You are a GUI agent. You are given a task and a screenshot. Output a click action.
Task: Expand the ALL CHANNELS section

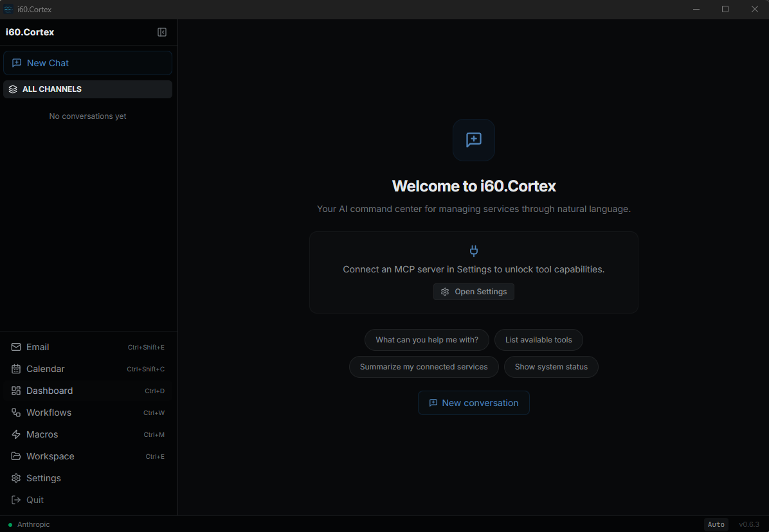[x=87, y=89]
